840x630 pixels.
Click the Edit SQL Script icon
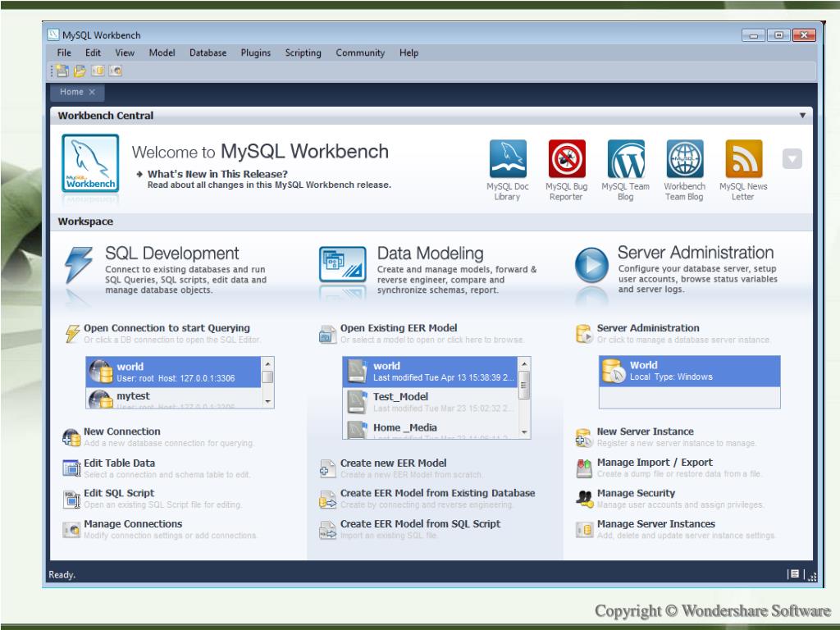point(71,500)
